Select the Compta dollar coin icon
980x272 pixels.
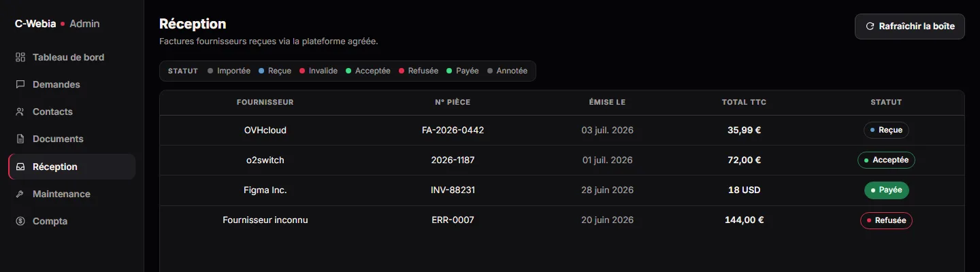point(20,221)
